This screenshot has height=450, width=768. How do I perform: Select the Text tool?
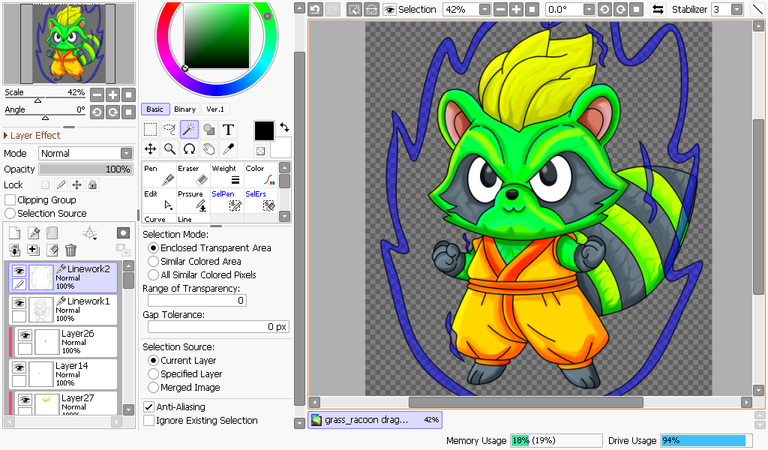228,130
